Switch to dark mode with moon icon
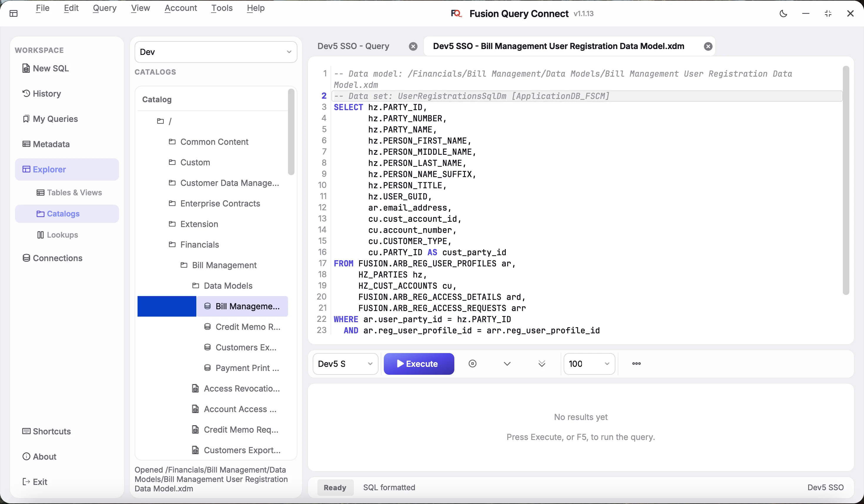 pyautogui.click(x=783, y=14)
